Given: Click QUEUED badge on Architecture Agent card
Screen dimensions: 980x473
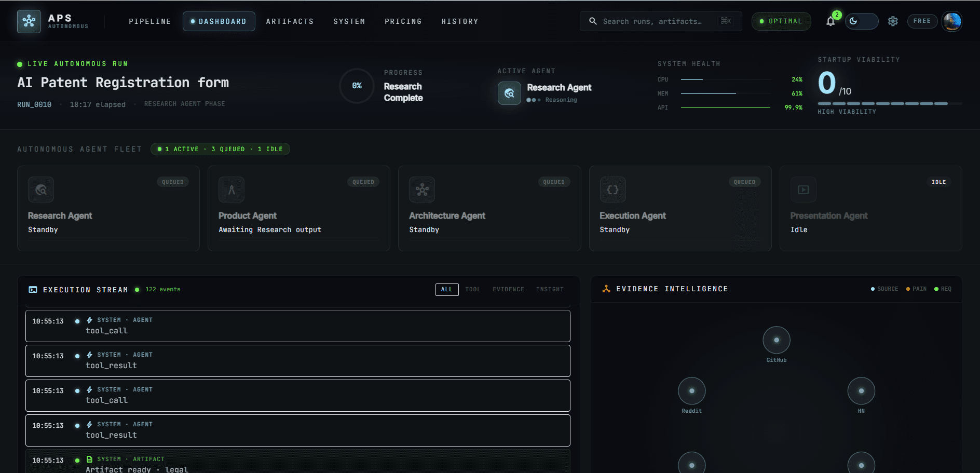Looking at the screenshot, I should 554,182.
